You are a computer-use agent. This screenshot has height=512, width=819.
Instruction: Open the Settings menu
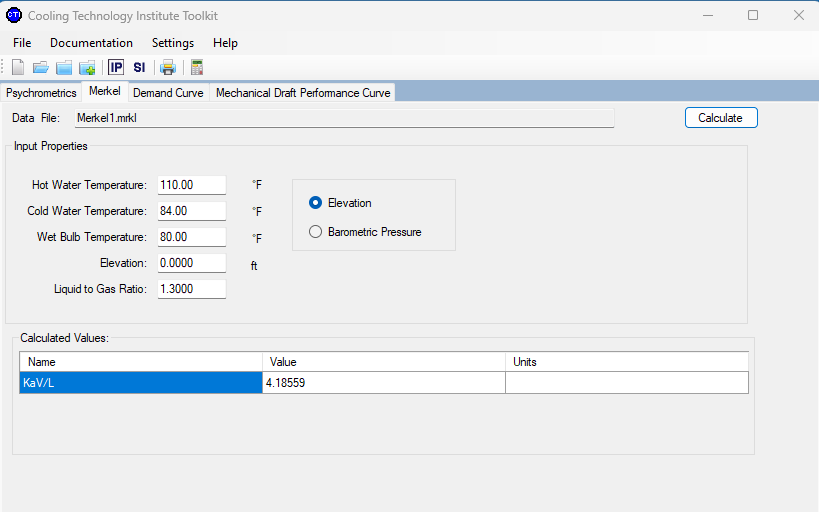tap(173, 43)
